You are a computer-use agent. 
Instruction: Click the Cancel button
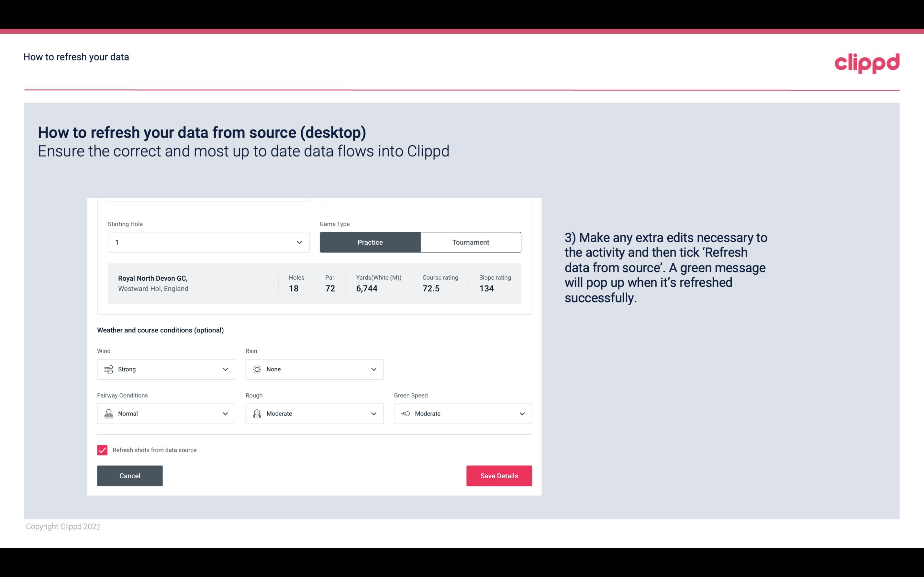coord(130,475)
